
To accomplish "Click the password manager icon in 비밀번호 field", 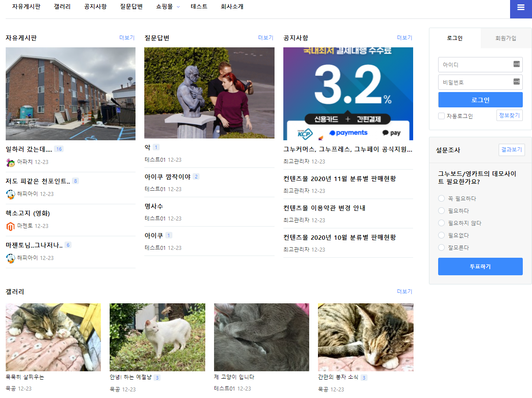I will point(516,82).
